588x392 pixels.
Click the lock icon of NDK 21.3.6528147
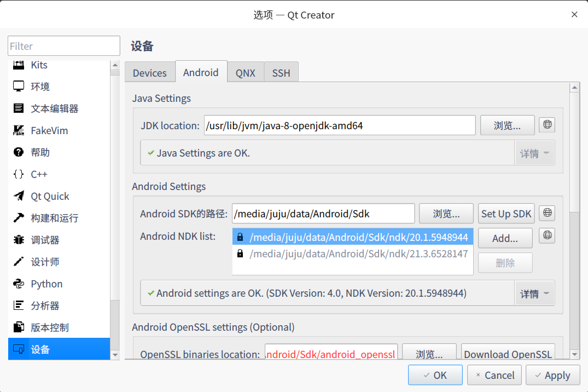click(x=240, y=253)
